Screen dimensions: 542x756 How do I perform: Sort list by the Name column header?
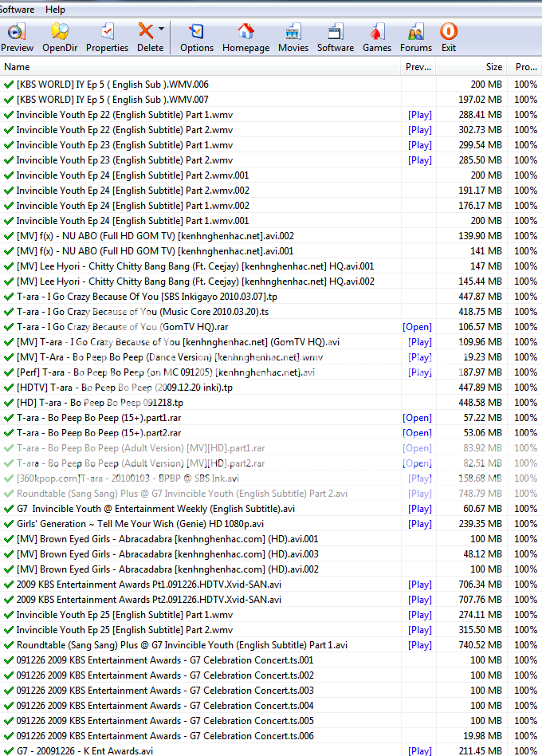point(17,67)
